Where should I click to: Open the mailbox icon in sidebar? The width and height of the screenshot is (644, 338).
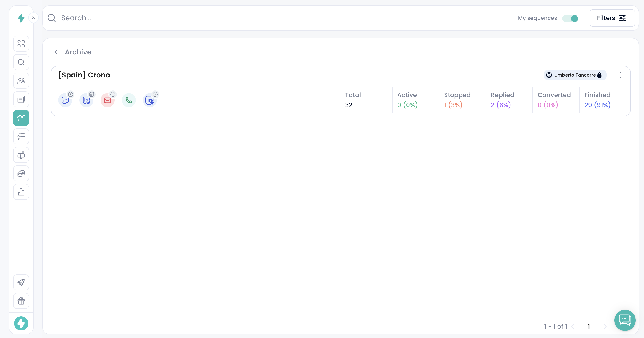click(21, 155)
